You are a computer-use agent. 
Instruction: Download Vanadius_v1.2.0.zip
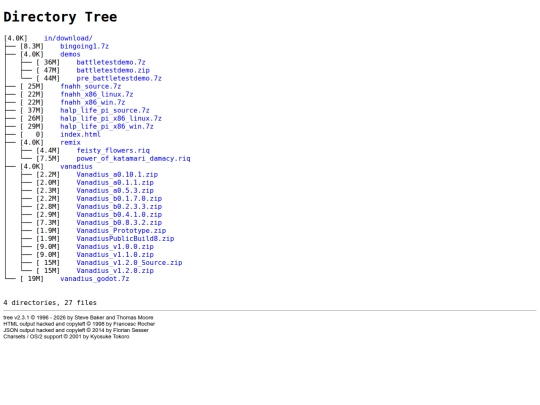(x=115, y=271)
